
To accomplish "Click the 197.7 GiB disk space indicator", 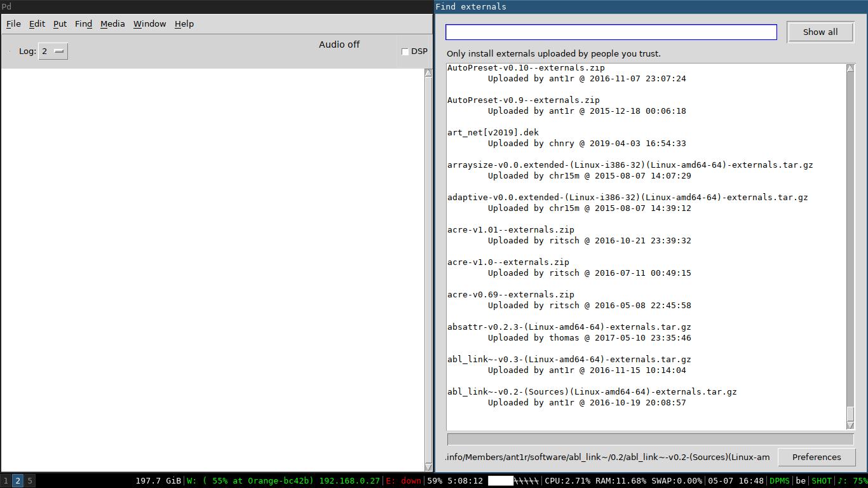I will [x=158, y=481].
